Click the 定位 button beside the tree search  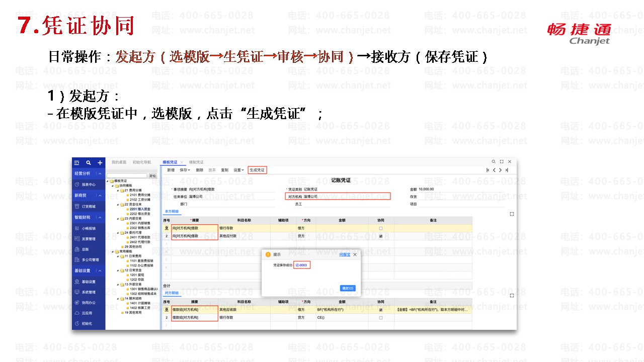point(152,175)
